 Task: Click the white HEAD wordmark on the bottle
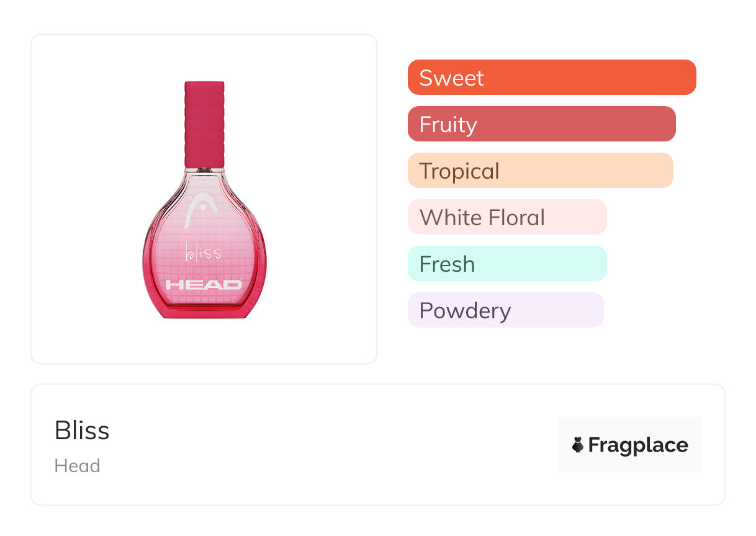[204, 285]
